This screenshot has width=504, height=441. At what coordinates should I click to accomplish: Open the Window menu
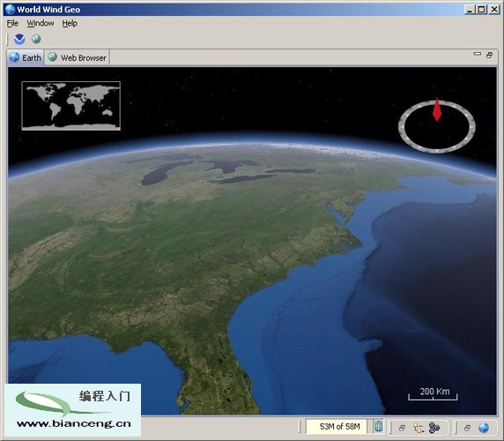[x=41, y=23]
